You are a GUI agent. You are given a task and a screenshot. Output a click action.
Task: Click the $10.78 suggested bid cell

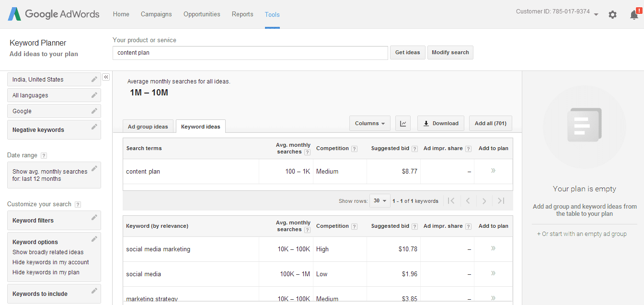click(x=408, y=249)
